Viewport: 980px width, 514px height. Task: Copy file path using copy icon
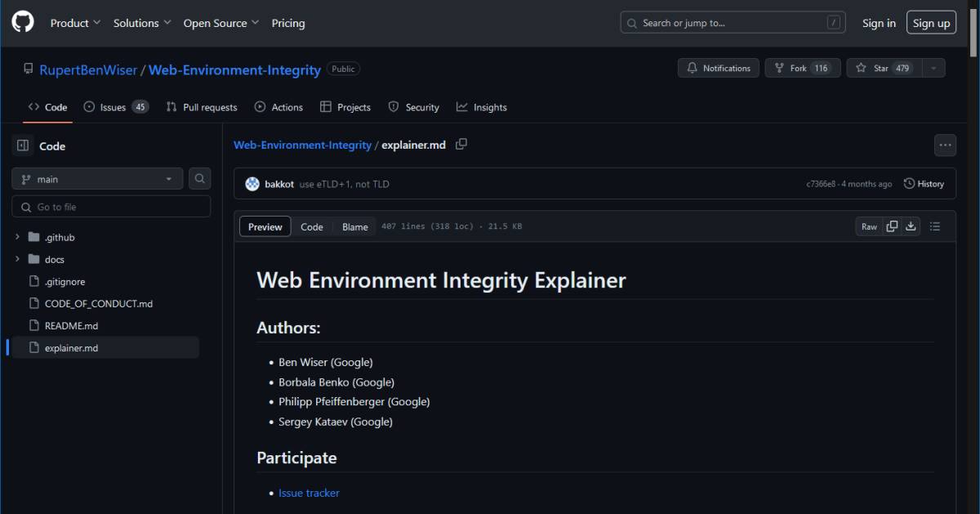pos(461,145)
